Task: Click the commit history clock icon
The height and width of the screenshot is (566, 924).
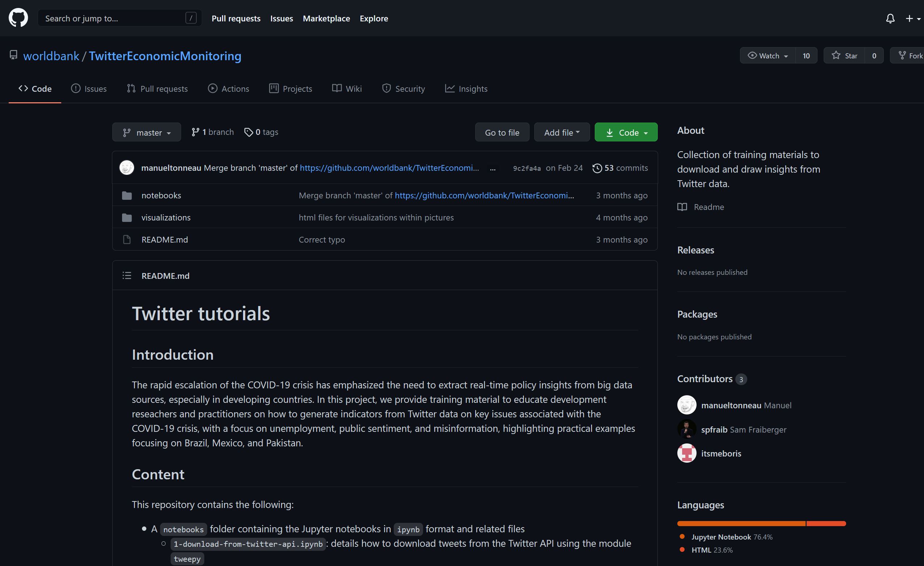Action: pos(597,168)
